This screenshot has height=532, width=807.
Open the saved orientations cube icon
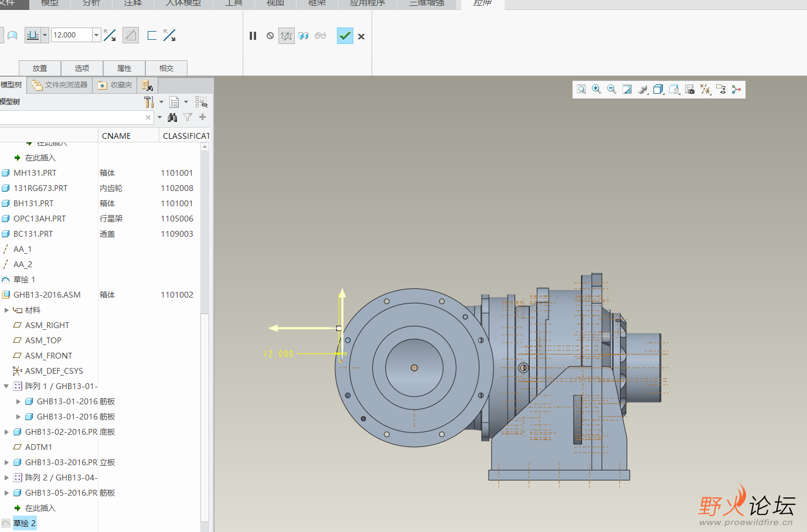659,90
